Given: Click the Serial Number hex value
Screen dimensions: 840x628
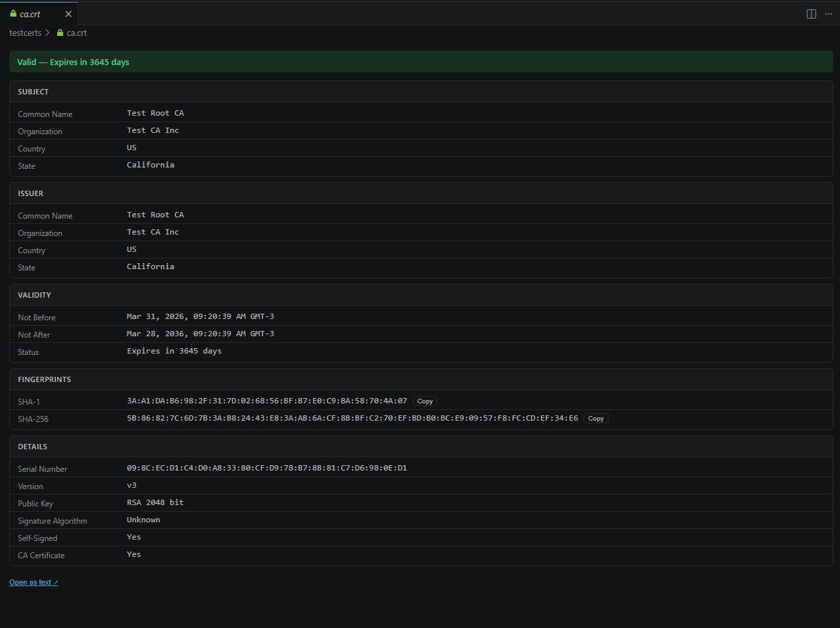Looking at the screenshot, I should (x=267, y=468).
